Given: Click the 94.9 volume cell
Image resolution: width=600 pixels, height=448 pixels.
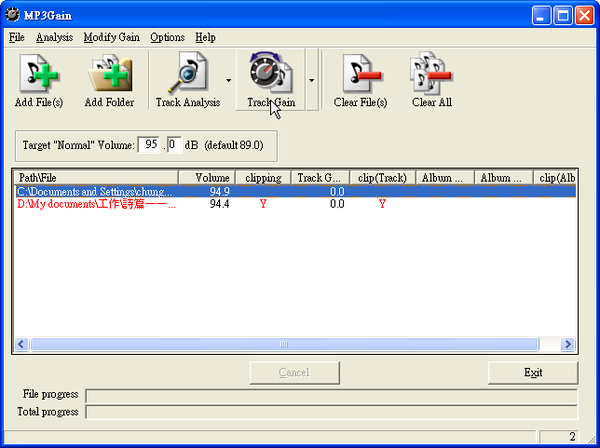Looking at the screenshot, I should [220, 191].
